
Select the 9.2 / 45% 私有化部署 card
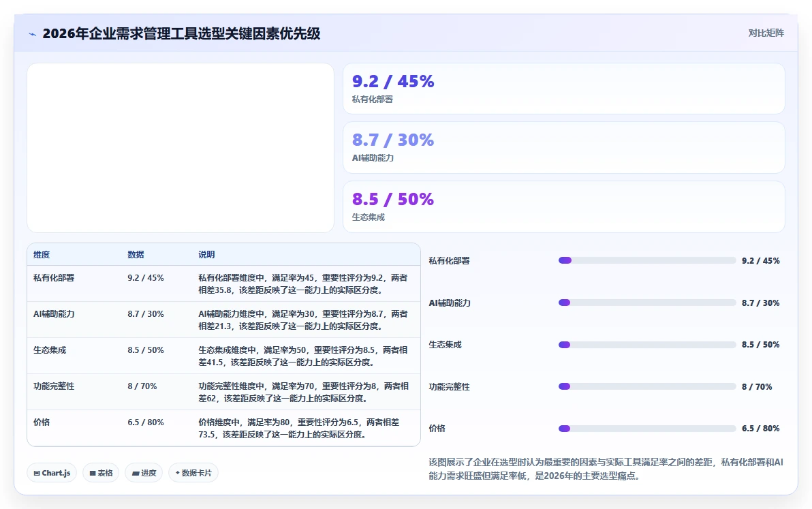click(x=563, y=89)
